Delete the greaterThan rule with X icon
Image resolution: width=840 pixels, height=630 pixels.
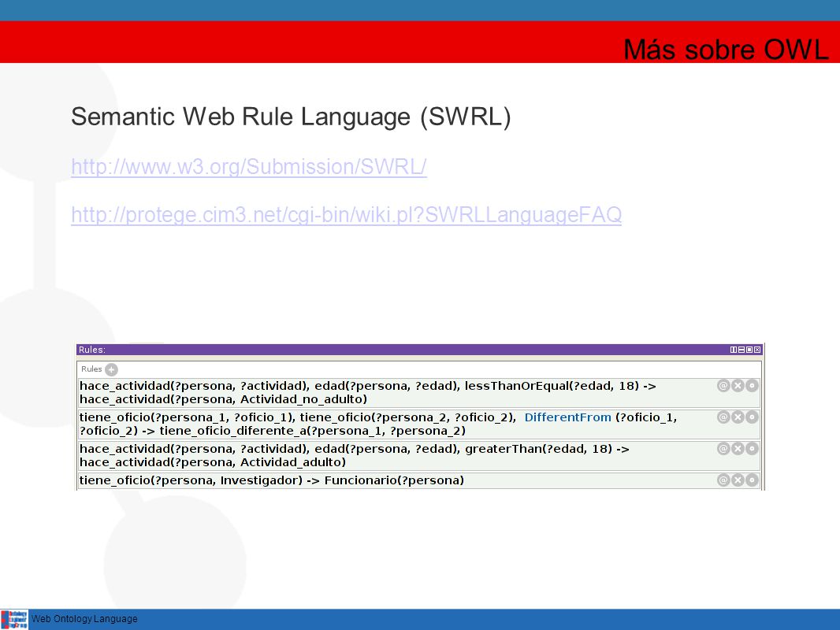click(738, 449)
